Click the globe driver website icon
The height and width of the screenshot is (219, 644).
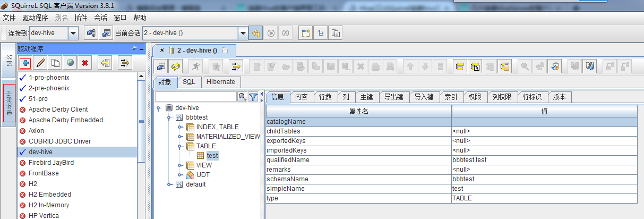(x=70, y=63)
